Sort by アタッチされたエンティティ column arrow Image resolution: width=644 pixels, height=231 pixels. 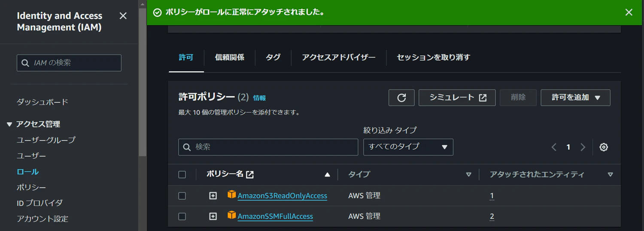click(x=610, y=174)
